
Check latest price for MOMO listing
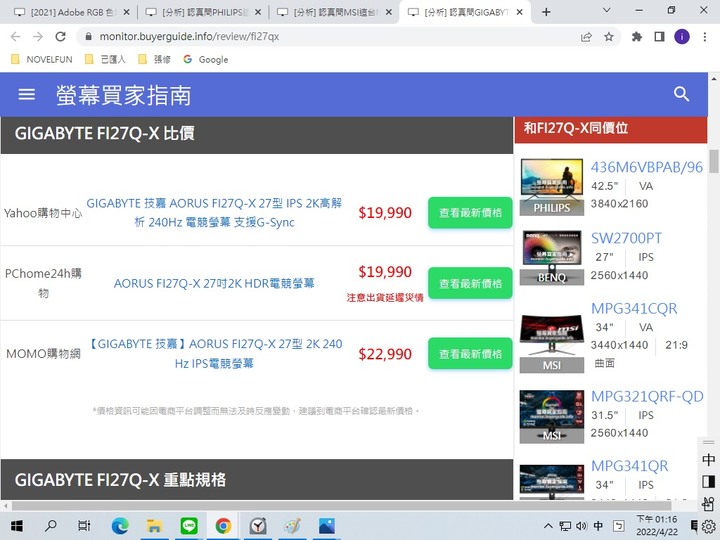pos(470,354)
